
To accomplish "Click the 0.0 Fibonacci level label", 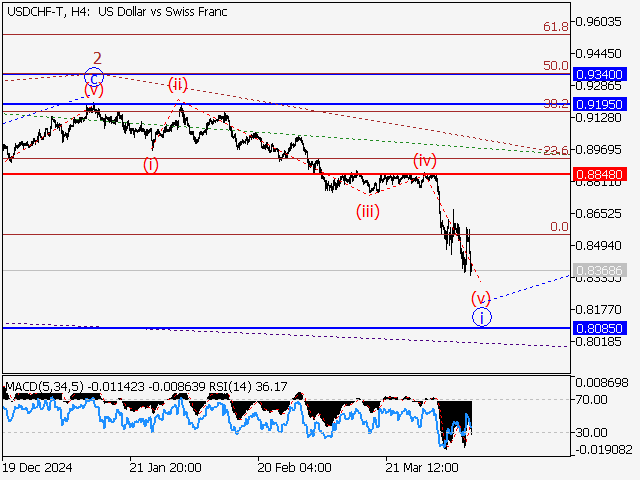I will point(560,227).
